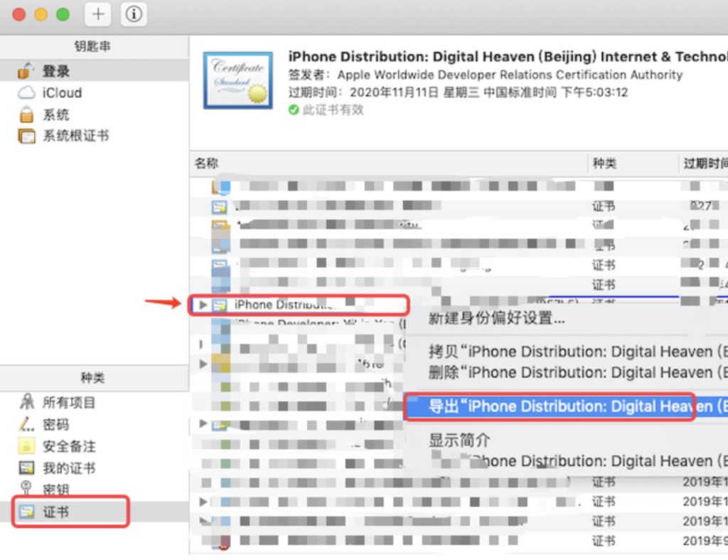
Task: Click the pencil icon beside 密码
Action: pyautogui.click(x=26, y=424)
